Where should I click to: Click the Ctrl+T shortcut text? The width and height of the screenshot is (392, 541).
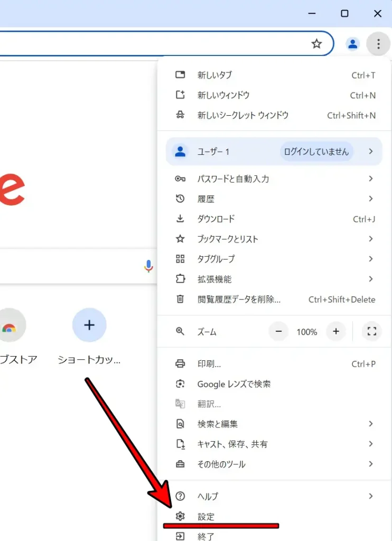(x=363, y=75)
